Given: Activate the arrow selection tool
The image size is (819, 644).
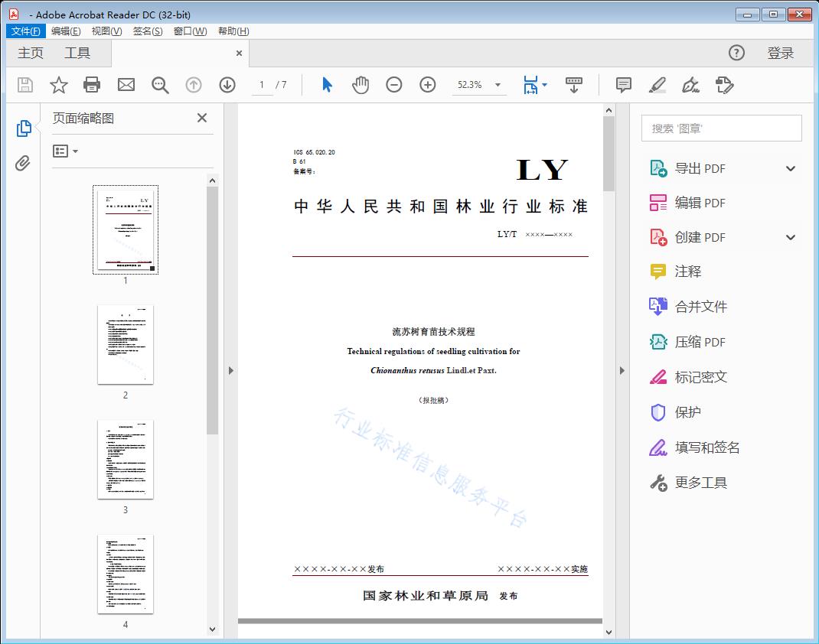Looking at the screenshot, I should click(327, 85).
